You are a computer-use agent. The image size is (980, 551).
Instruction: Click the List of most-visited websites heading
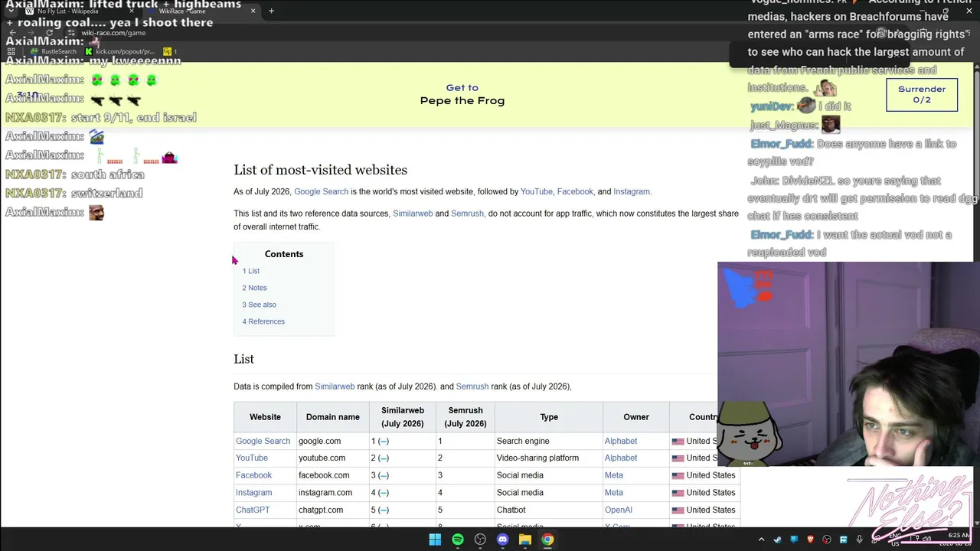point(321,170)
